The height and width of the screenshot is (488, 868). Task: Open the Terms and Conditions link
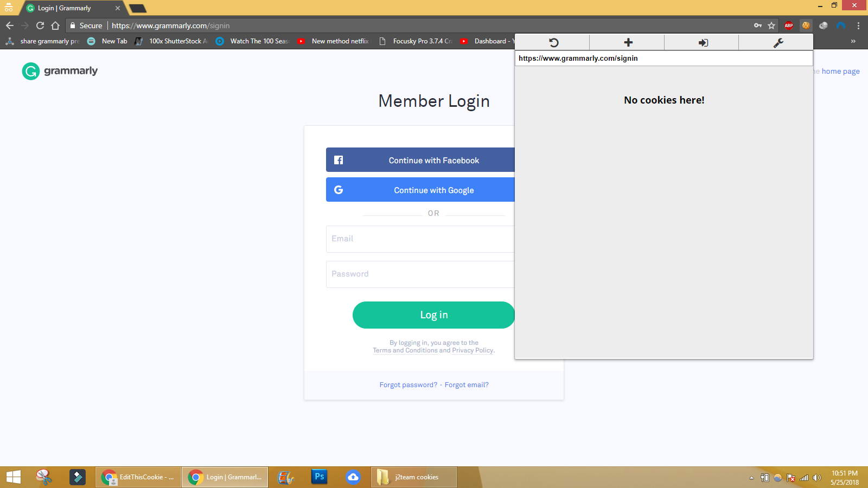(405, 351)
